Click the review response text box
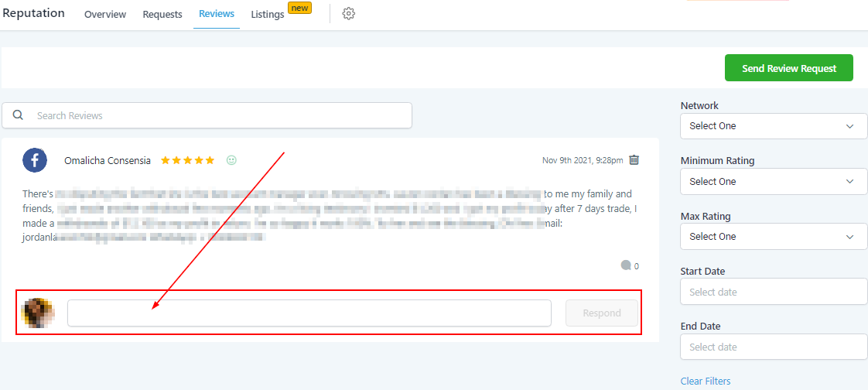The image size is (868, 390). coord(309,313)
